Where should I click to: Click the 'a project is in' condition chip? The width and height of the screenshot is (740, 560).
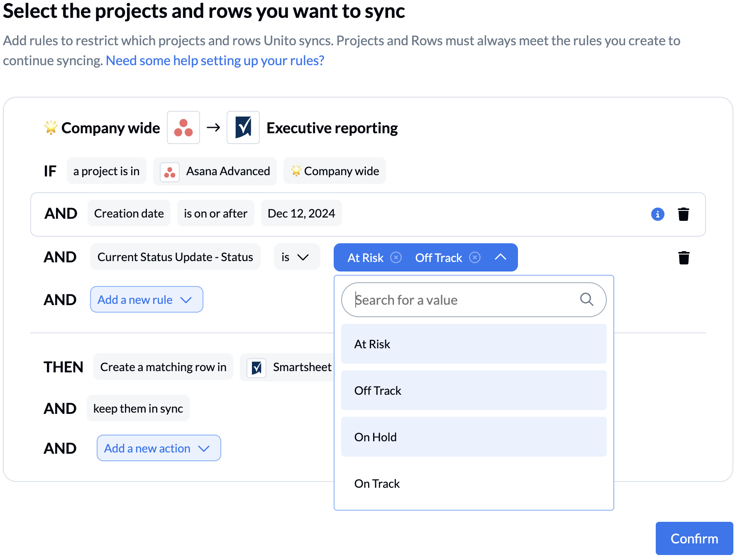(106, 171)
